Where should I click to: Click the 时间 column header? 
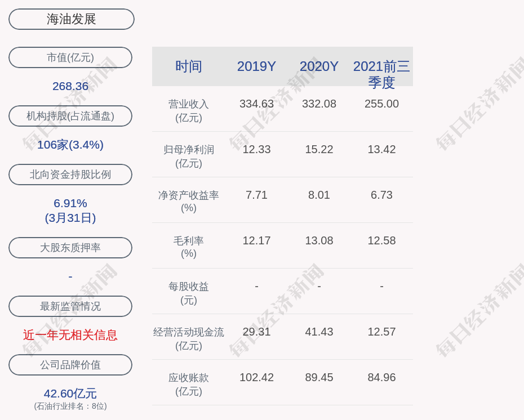click(x=189, y=66)
